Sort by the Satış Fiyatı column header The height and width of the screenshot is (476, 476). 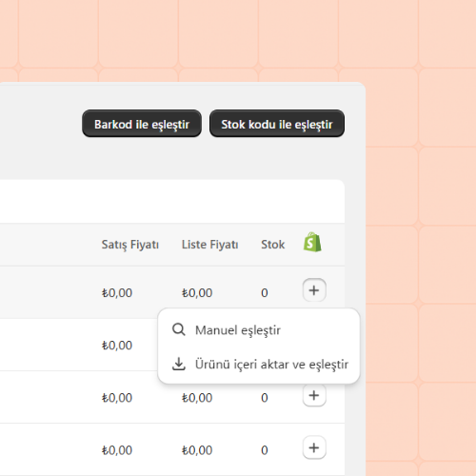130,245
